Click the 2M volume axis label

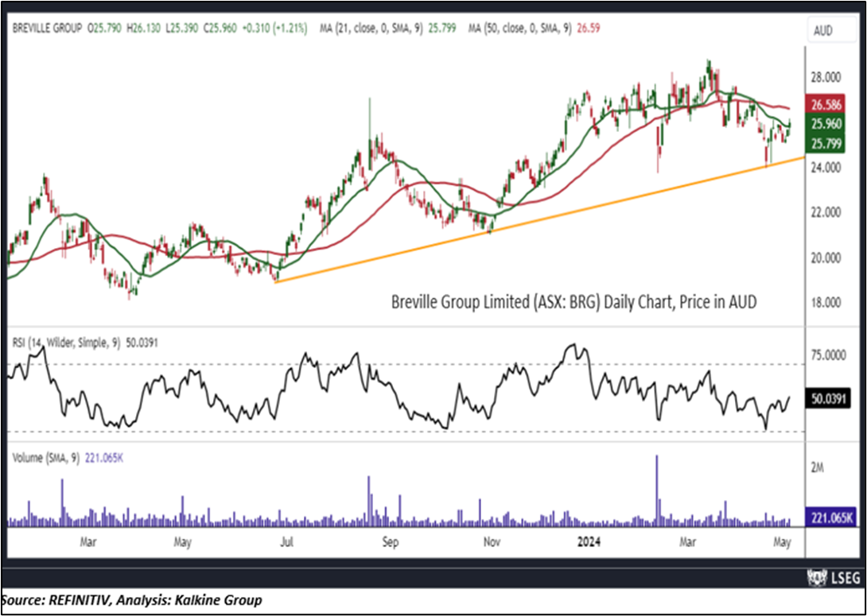click(817, 467)
